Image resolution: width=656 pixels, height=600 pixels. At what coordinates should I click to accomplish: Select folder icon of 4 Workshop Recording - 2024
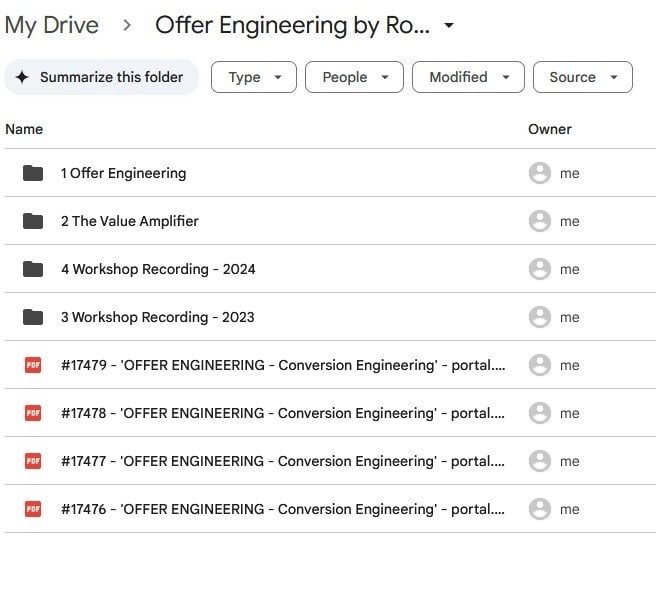(x=33, y=269)
